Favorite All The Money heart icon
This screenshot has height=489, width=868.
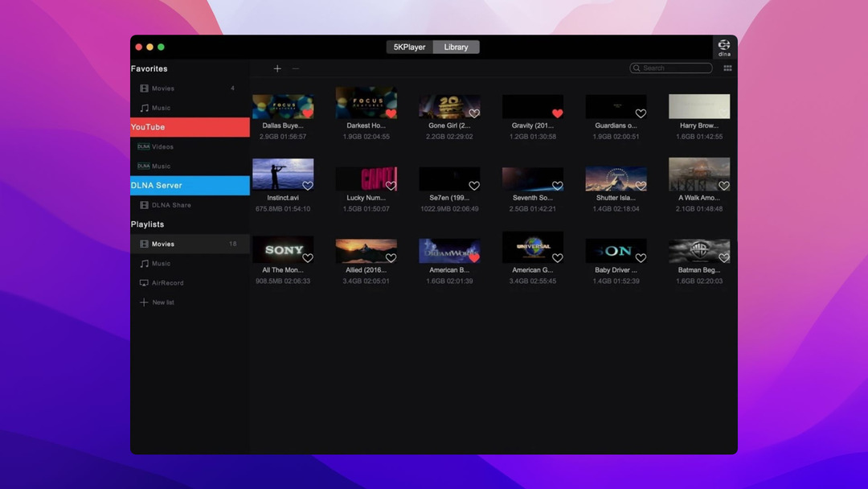(x=308, y=258)
